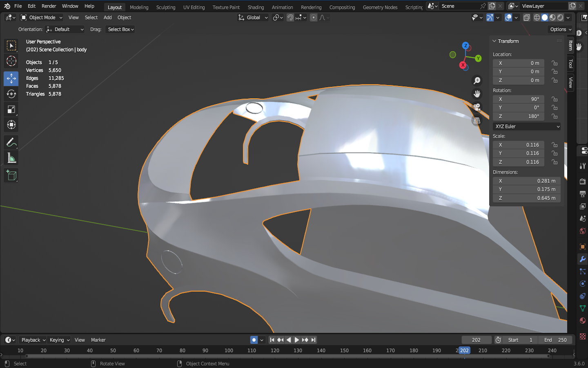Toggle X-ray mode
Viewport: 588px width, 368px height.
pyautogui.click(x=527, y=18)
